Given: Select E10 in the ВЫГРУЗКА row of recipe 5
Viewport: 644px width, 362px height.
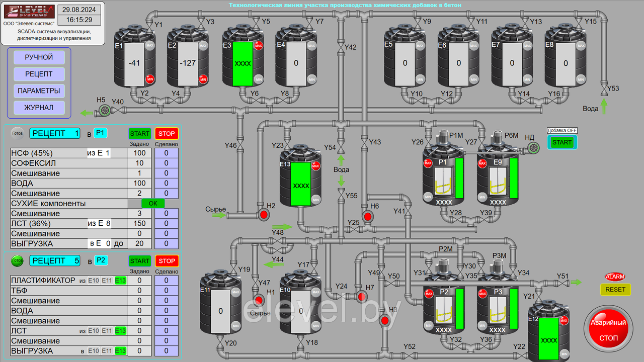Looking at the screenshot, I should 94,351.
